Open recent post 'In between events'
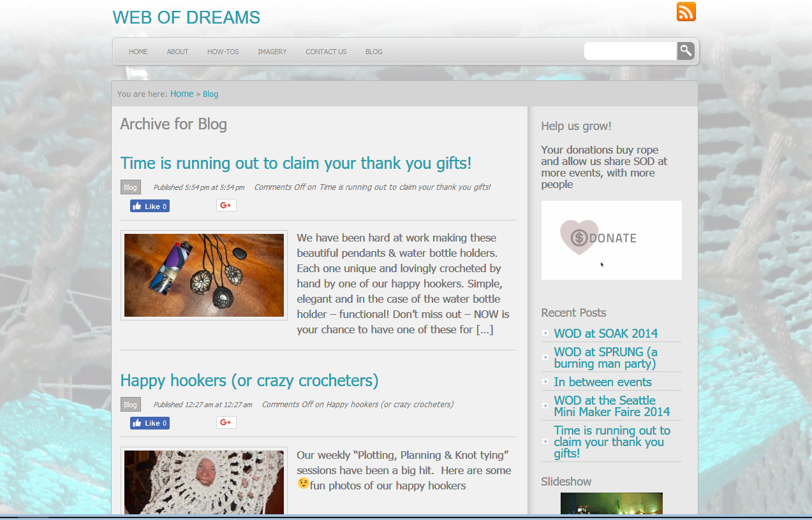812x520 pixels. [x=603, y=382]
